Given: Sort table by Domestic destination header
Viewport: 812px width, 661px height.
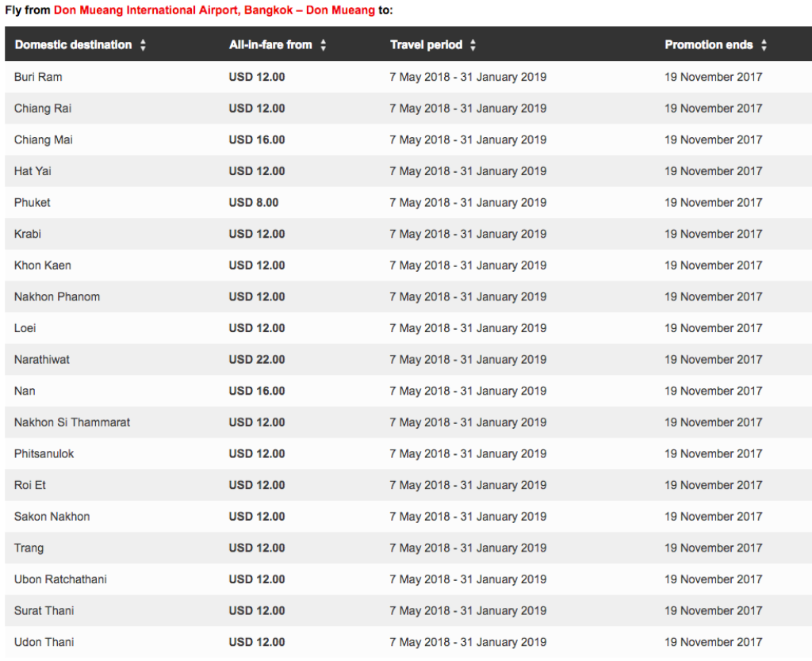Looking at the screenshot, I should (x=73, y=45).
